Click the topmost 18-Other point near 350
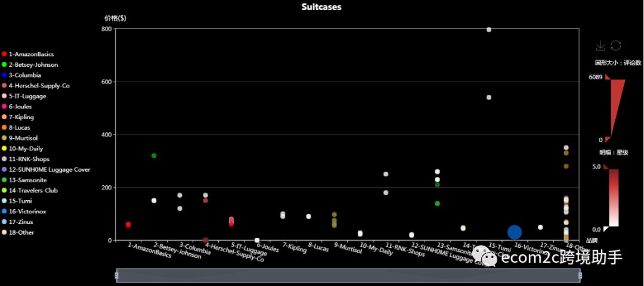 [x=566, y=148]
